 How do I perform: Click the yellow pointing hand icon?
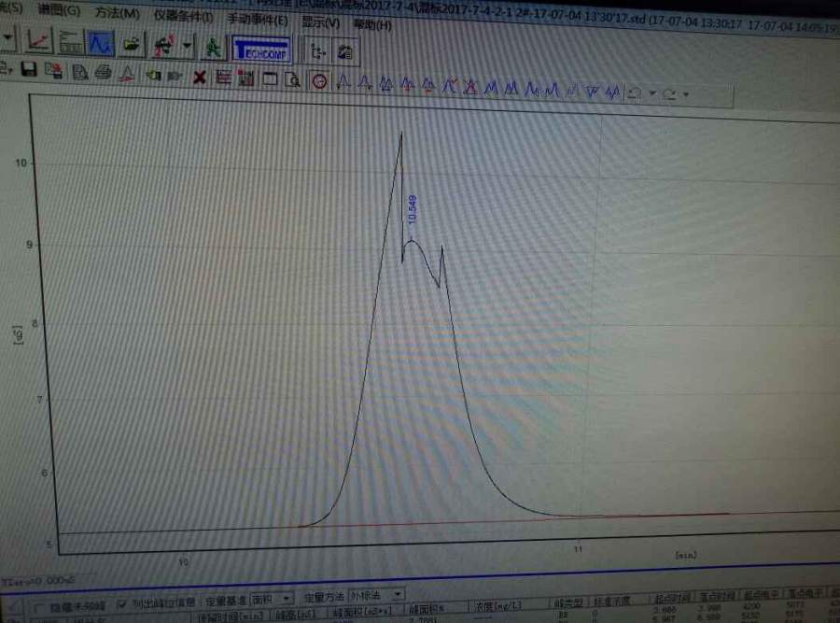pyautogui.click(x=153, y=75)
